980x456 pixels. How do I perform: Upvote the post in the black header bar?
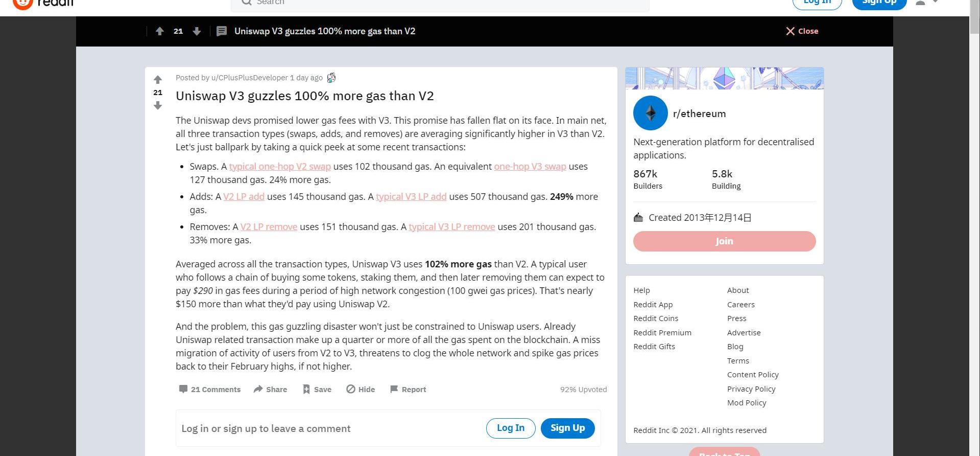[160, 31]
